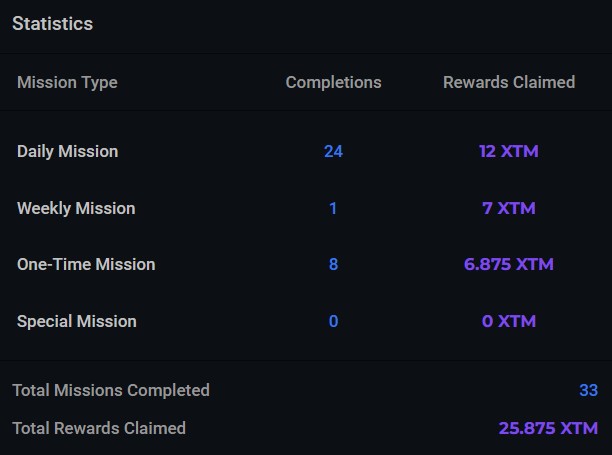Click the 6.875 XTM reward value
Viewport: 612px width, 455px height.
(509, 265)
